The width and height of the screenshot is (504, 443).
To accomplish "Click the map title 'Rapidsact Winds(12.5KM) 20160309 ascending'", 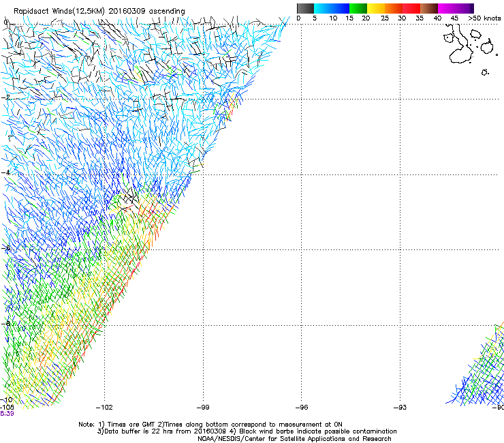I will click(x=99, y=12).
